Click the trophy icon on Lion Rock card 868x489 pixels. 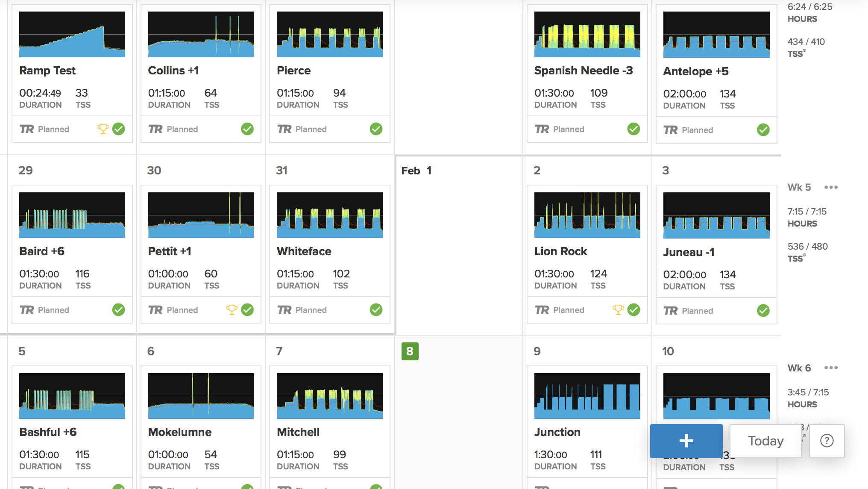click(x=618, y=309)
